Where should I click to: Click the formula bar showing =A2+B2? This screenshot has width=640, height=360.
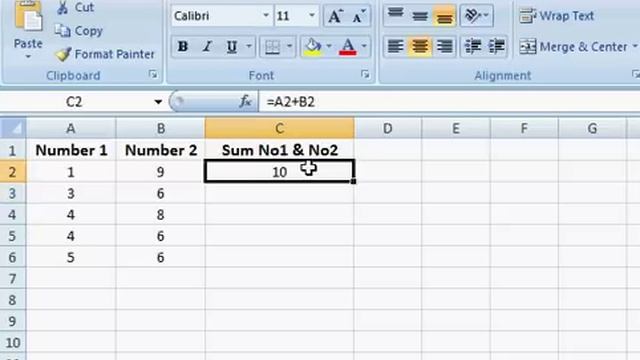click(x=449, y=102)
